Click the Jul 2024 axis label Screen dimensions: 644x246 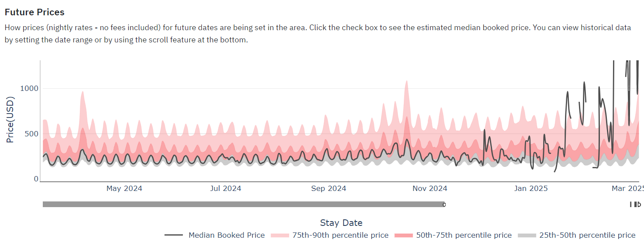pyautogui.click(x=226, y=189)
